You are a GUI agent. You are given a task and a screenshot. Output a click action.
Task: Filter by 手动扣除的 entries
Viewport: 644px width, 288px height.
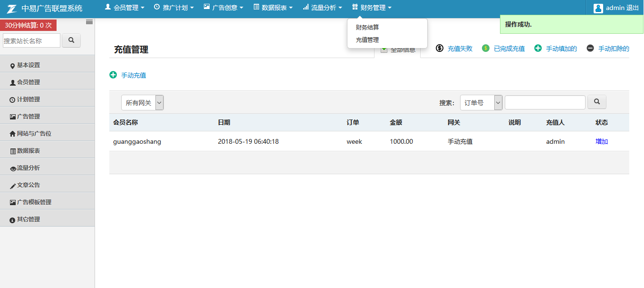coord(613,49)
